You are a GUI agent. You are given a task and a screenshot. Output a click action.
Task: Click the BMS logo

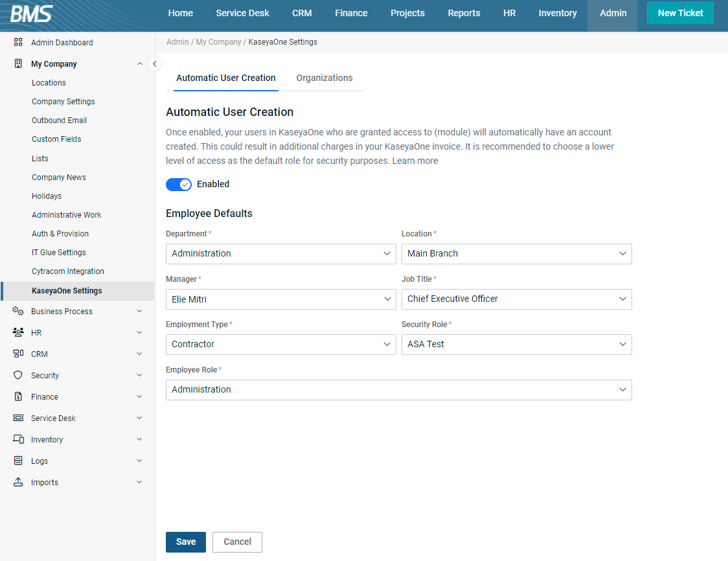[x=32, y=14]
